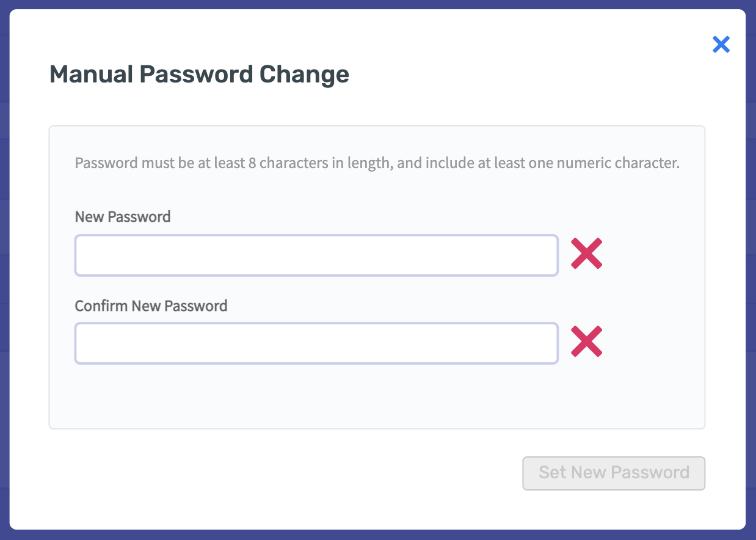Click inside the New Password input field
The image size is (756, 540).
click(x=316, y=255)
